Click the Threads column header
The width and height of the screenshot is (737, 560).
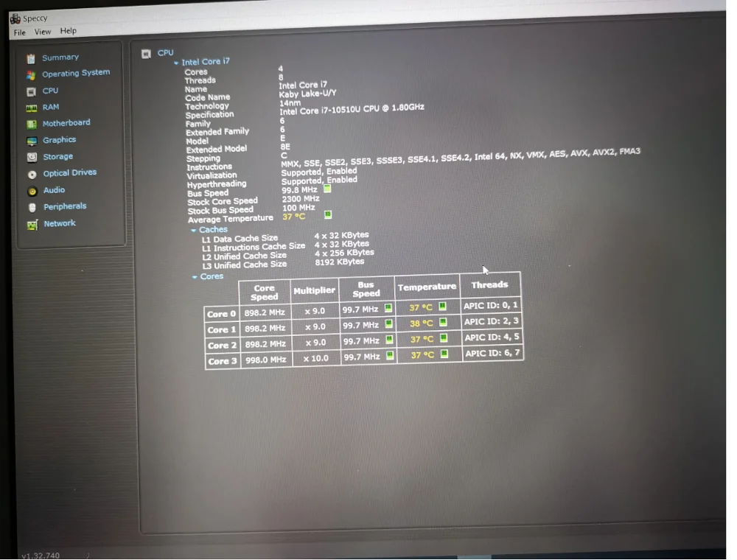click(x=490, y=285)
